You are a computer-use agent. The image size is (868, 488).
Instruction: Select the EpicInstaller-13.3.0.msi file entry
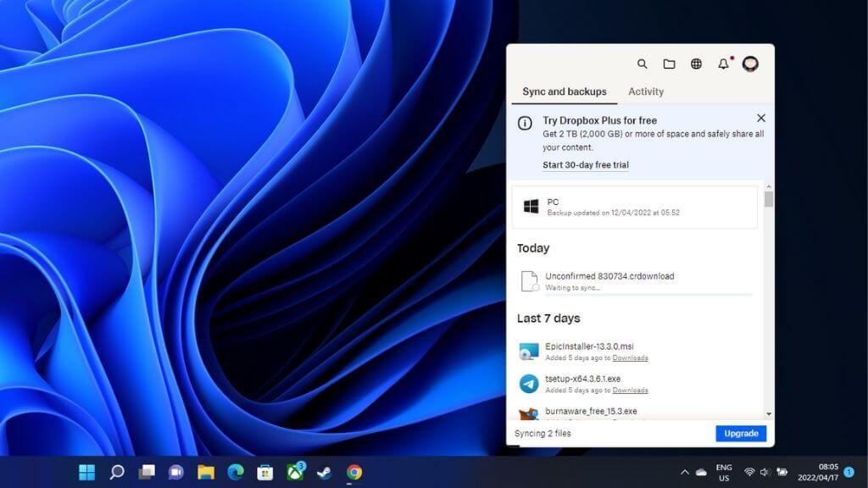tap(635, 352)
